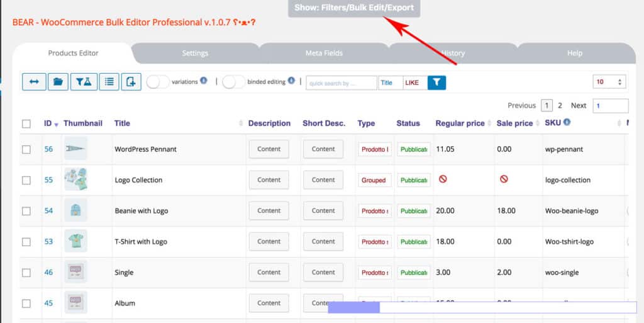This screenshot has width=644, height=323.
Task: Click product ID 56 link
Action: click(48, 149)
